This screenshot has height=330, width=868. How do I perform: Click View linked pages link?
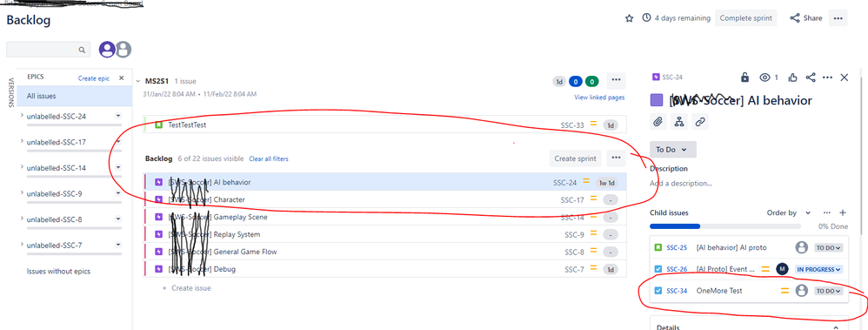tap(599, 97)
